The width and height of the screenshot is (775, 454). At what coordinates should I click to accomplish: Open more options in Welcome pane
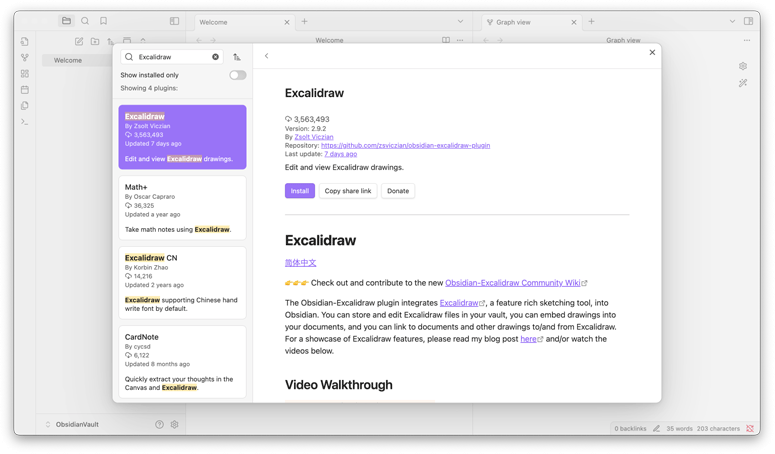[460, 40]
